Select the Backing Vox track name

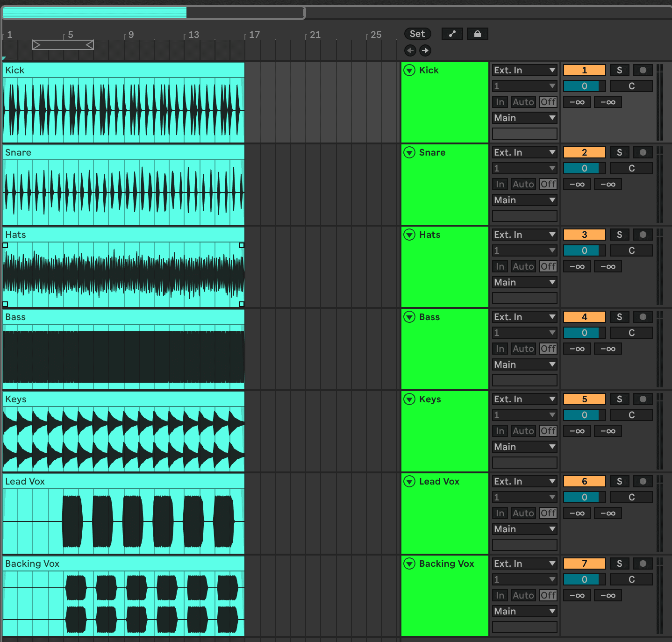tap(447, 564)
